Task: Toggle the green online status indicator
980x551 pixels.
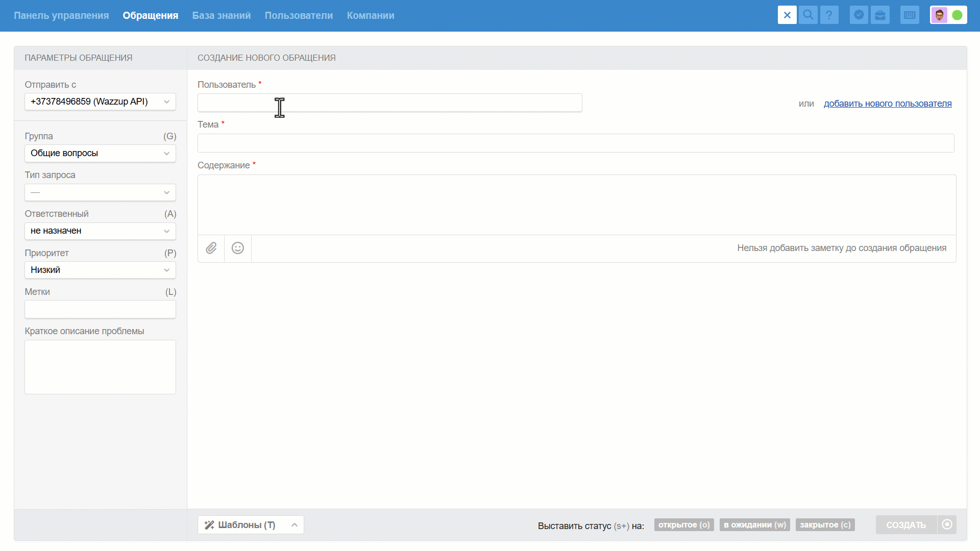Action: click(958, 15)
